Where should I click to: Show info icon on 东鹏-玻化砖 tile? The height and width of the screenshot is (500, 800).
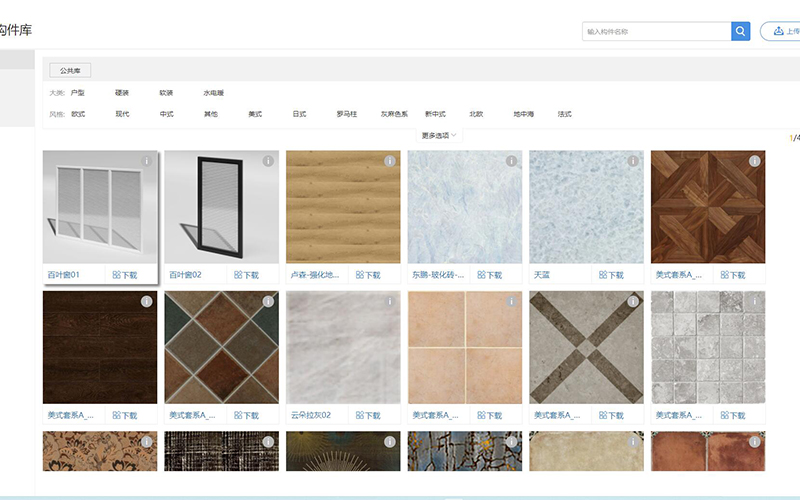511,161
